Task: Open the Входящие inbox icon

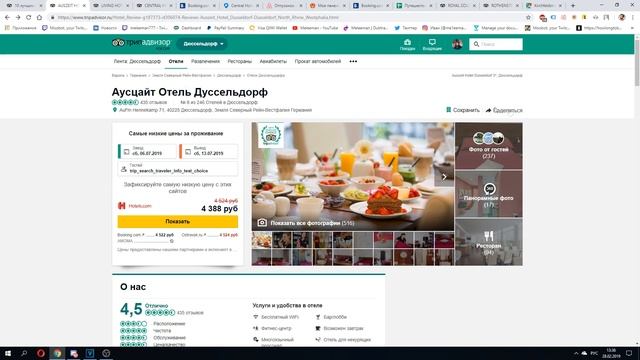Action: [432, 44]
